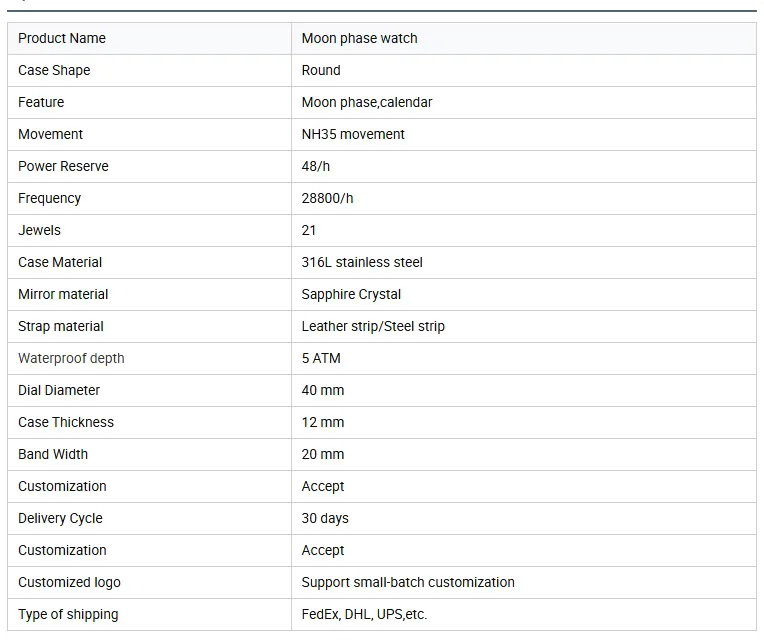Screen dimensions: 764x641
Task: Select the 'Dial Diameter' label
Action: (x=59, y=391)
